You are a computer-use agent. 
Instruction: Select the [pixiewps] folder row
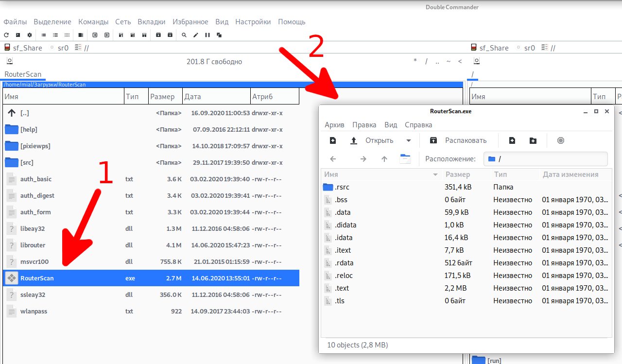pos(151,146)
